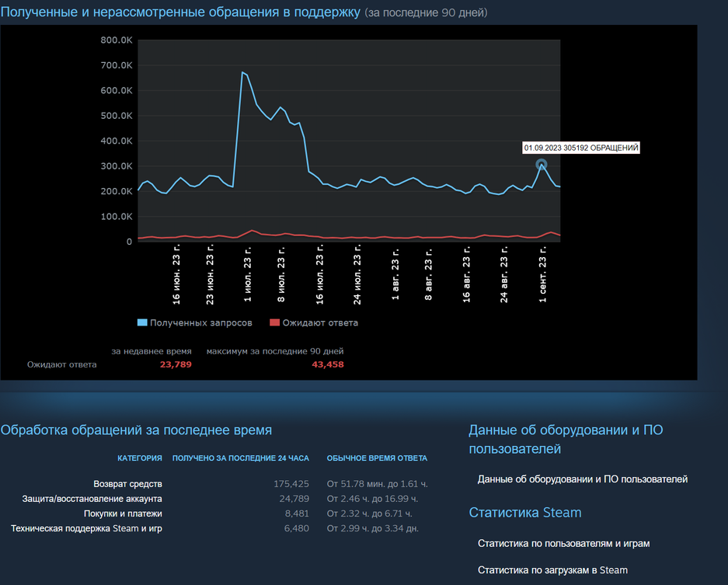Click the '24 июл. 23 г.' axis date
This screenshot has height=585, width=728.
coord(357,274)
